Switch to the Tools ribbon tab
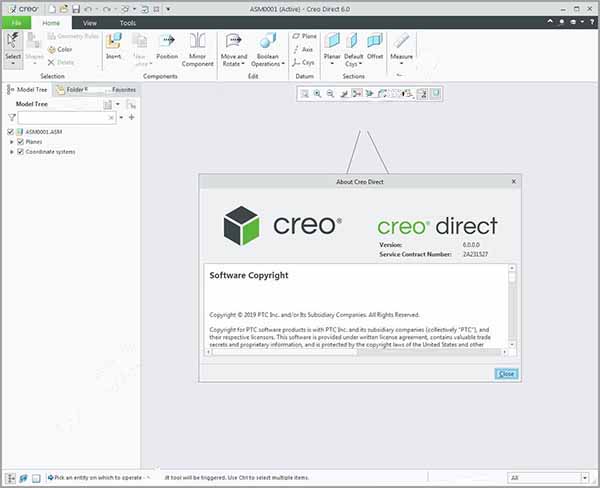 (x=127, y=23)
